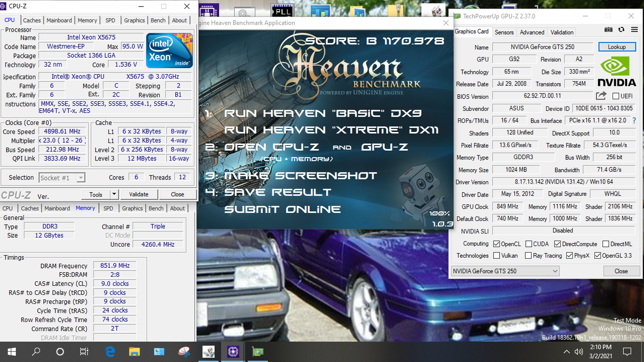Screen dimensions: 644x362
Task: Open the Snipping Tool taskbar icon
Action: (x=184, y=352)
